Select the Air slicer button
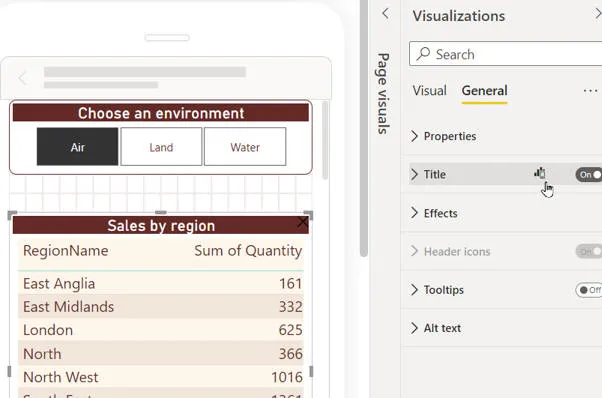The width and height of the screenshot is (602, 398). pos(78,147)
